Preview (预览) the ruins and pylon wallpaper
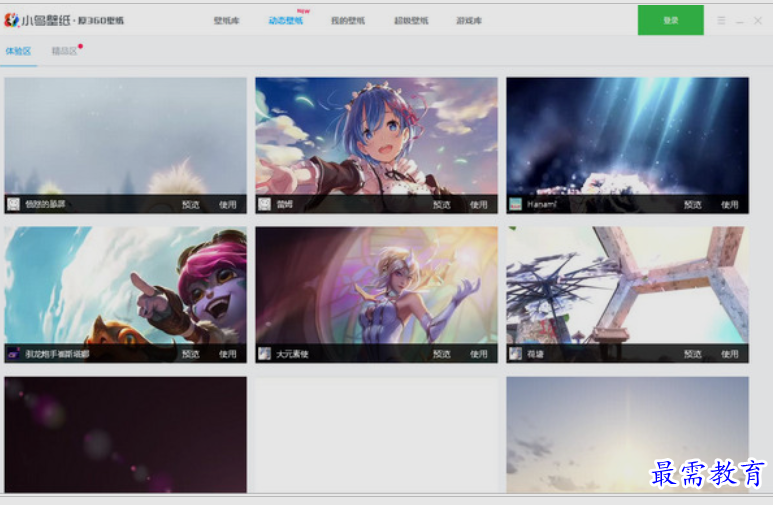The height and width of the screenshot is (505, 773). tap(693, 354)
